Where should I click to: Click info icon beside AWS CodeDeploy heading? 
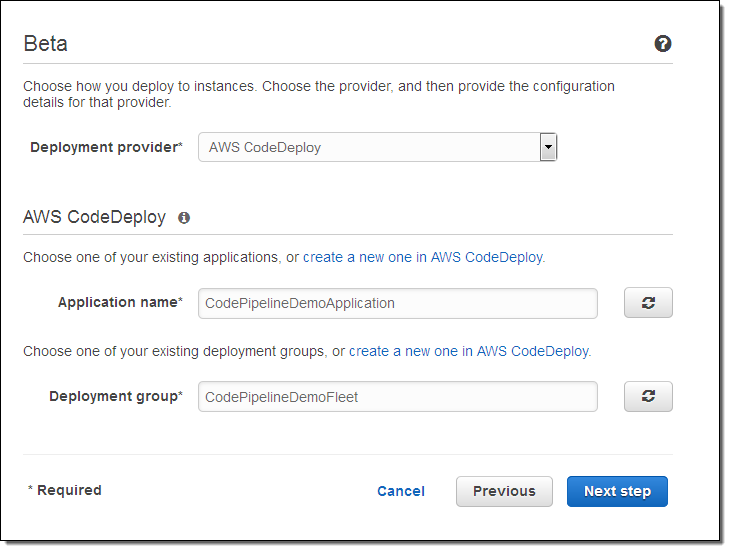(x=184, y=218)
